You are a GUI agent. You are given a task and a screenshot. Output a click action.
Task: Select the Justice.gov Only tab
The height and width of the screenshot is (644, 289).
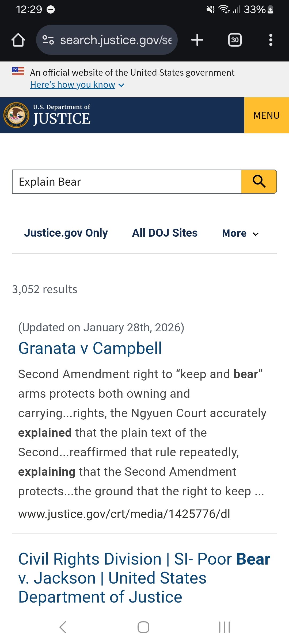[x=66, y=233]
